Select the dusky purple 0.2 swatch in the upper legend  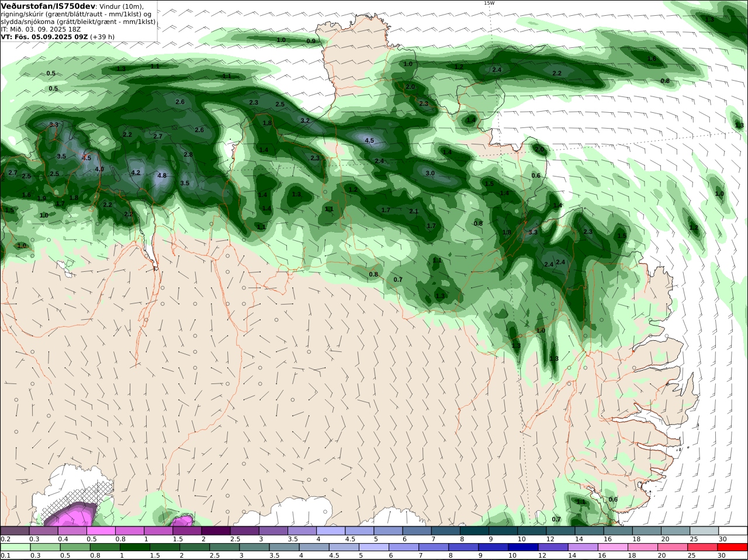pyautogui.click(x=15, y=530)
